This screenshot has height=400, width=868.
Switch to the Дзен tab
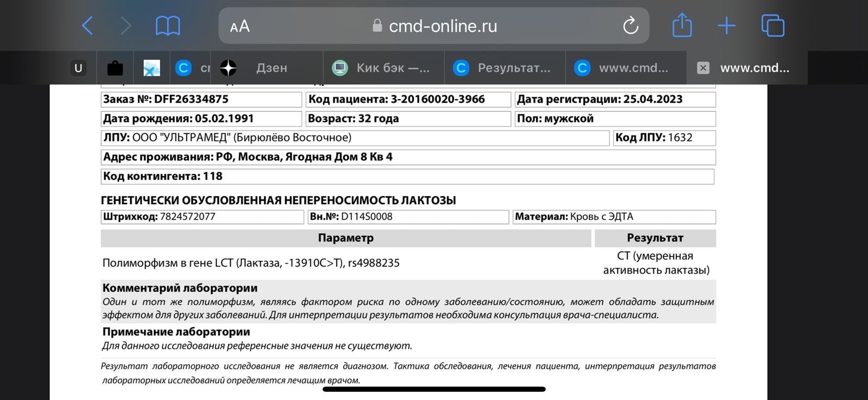tap(271, 68)
